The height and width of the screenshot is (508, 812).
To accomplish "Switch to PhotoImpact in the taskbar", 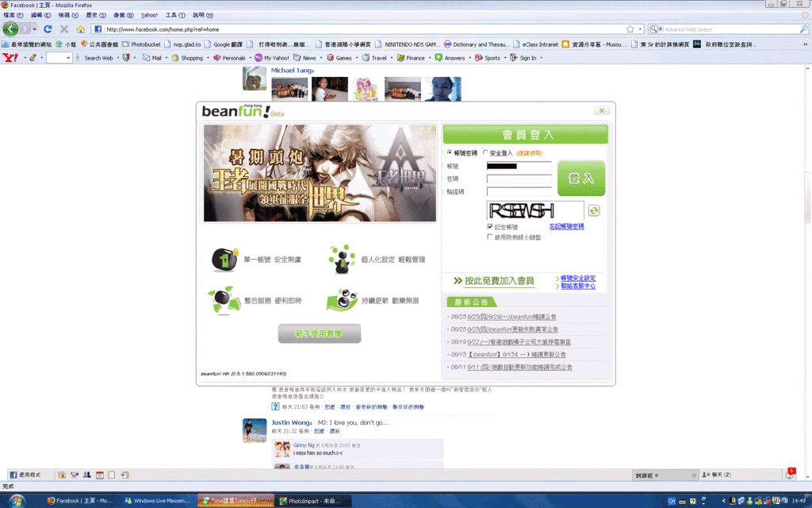I will 312,501.
